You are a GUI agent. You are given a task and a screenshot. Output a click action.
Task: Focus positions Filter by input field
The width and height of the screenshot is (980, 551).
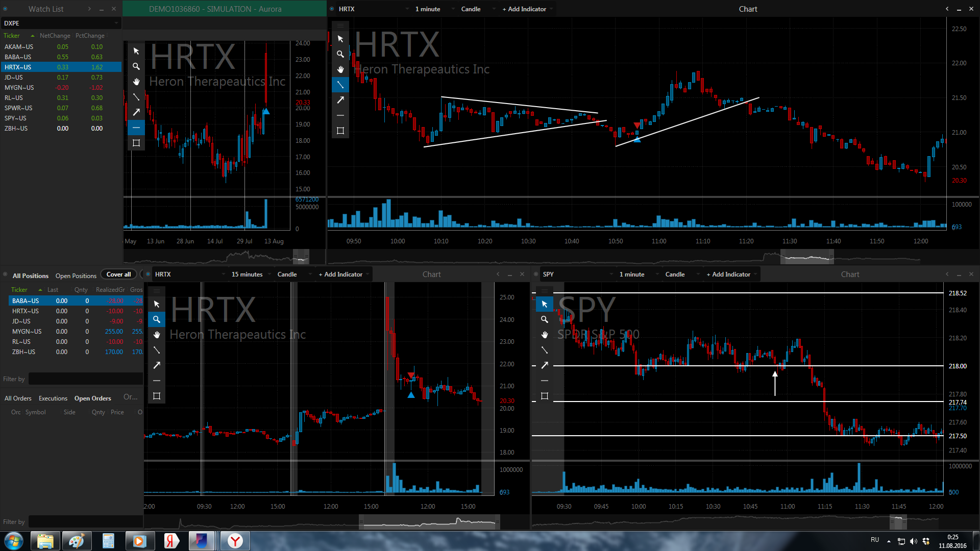[x=85, y=379]
